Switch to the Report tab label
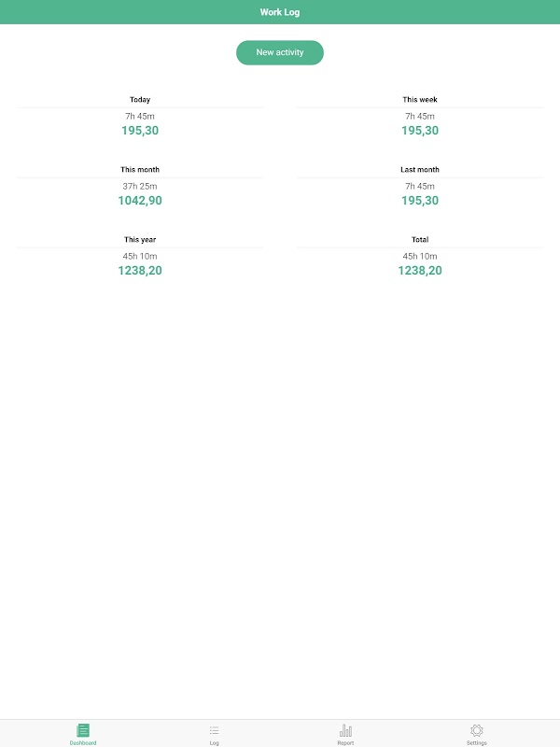 (x=345, y=742)
